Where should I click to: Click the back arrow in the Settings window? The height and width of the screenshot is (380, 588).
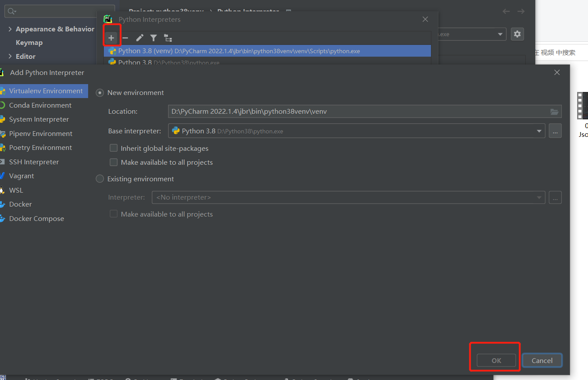[x=506, y=11]
